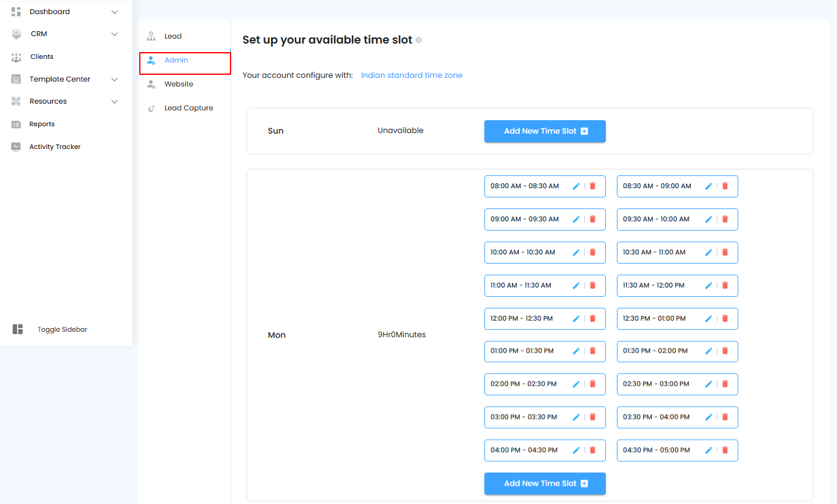
Task: Select the Website settings tab
Action: [x=178, y=85]
